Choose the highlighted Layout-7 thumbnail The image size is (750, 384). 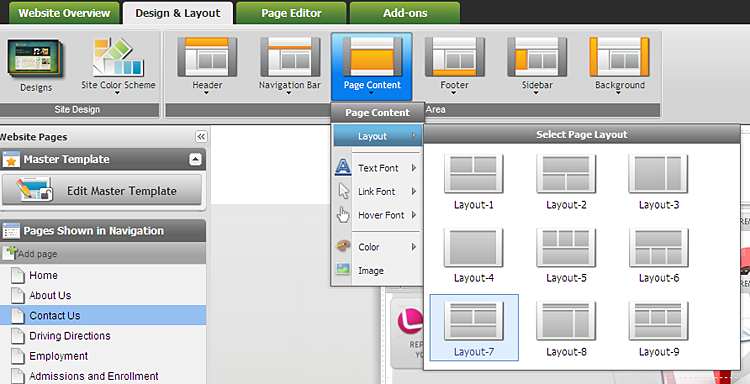pyautogui.click(x=474, y=321)
